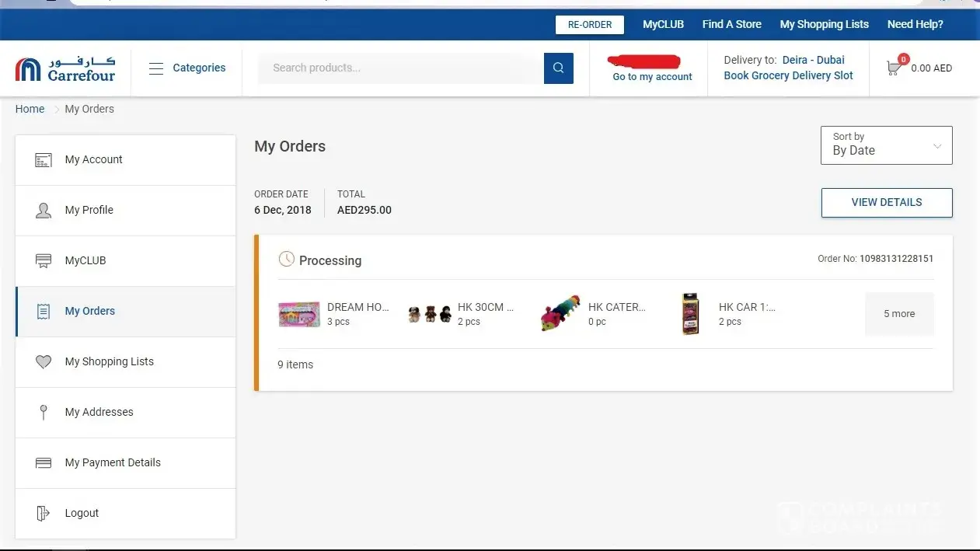Click the Search products input field
Viewport: 980px width, 551px height.
[x=401, y=68]
